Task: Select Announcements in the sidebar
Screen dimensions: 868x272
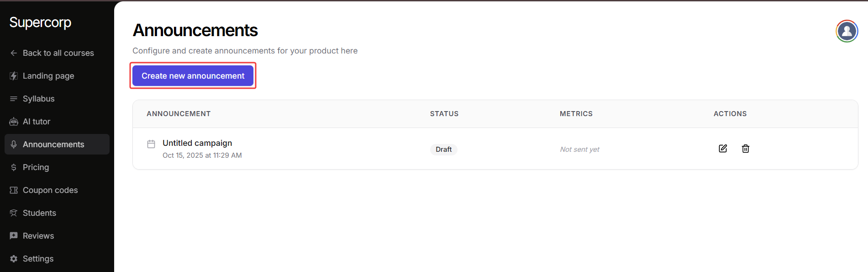Action: [53, 144]
